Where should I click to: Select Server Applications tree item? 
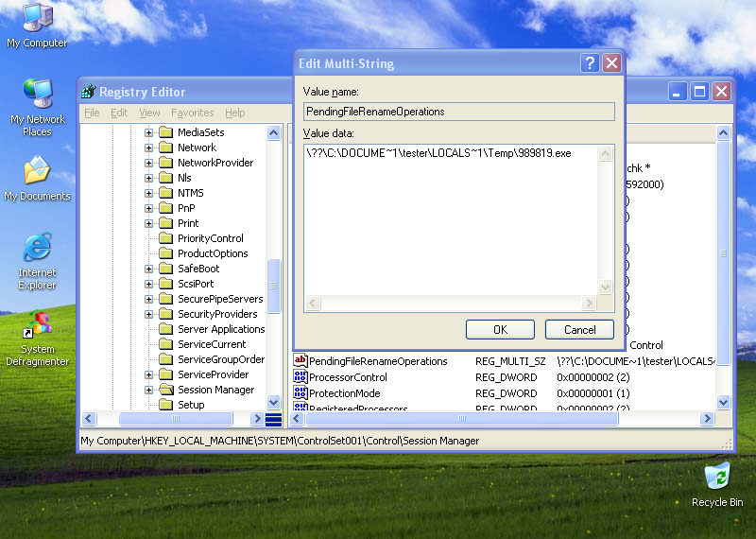[x=221, y=329]
